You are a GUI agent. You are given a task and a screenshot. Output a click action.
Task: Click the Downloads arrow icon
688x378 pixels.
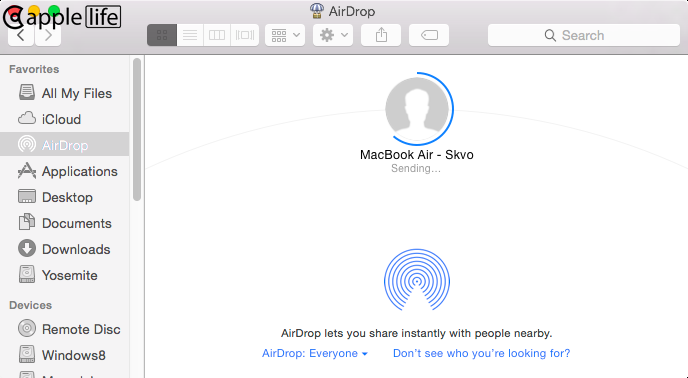(x=27, y=248)
